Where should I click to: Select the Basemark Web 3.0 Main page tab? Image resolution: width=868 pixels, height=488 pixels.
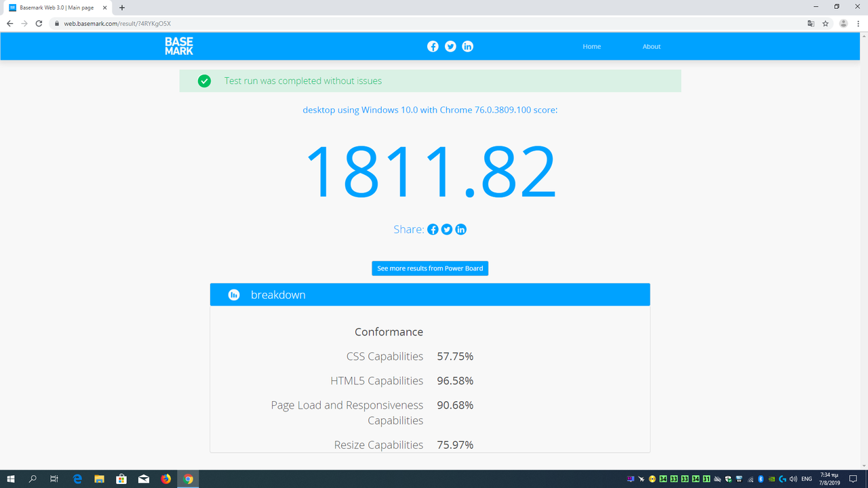(57, 7)
